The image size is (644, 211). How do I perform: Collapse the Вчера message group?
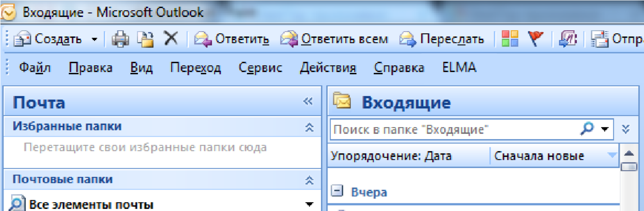[x=338, y=192]
